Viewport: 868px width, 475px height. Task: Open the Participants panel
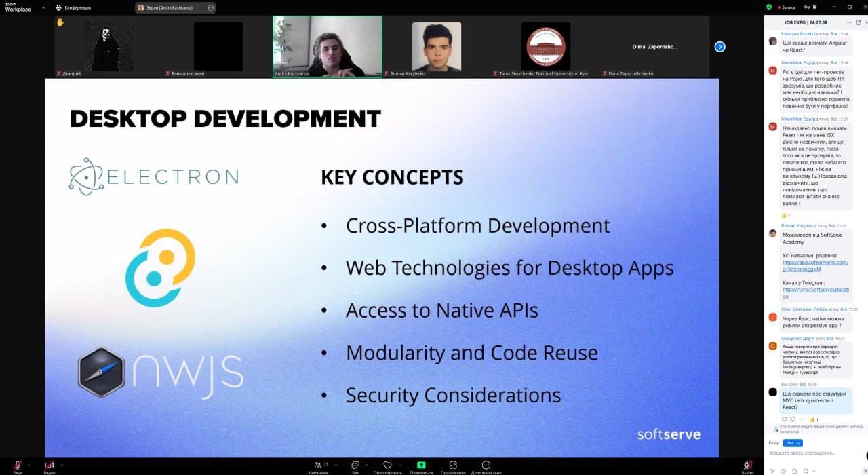(317, 467)
